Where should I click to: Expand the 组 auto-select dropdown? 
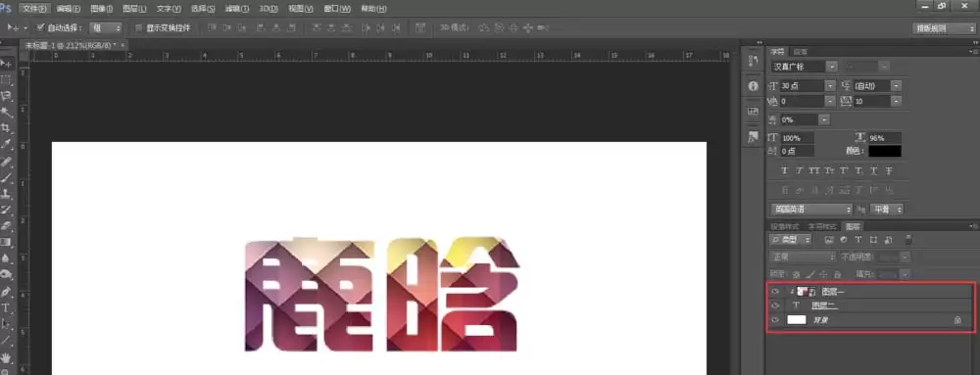pos(106,28)
